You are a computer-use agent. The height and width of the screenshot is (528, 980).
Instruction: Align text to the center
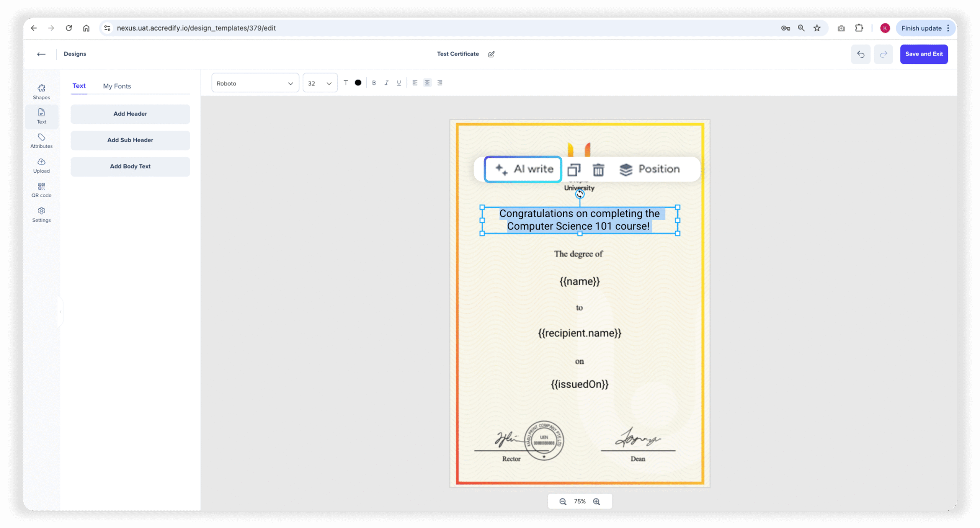tap(427, 83)
